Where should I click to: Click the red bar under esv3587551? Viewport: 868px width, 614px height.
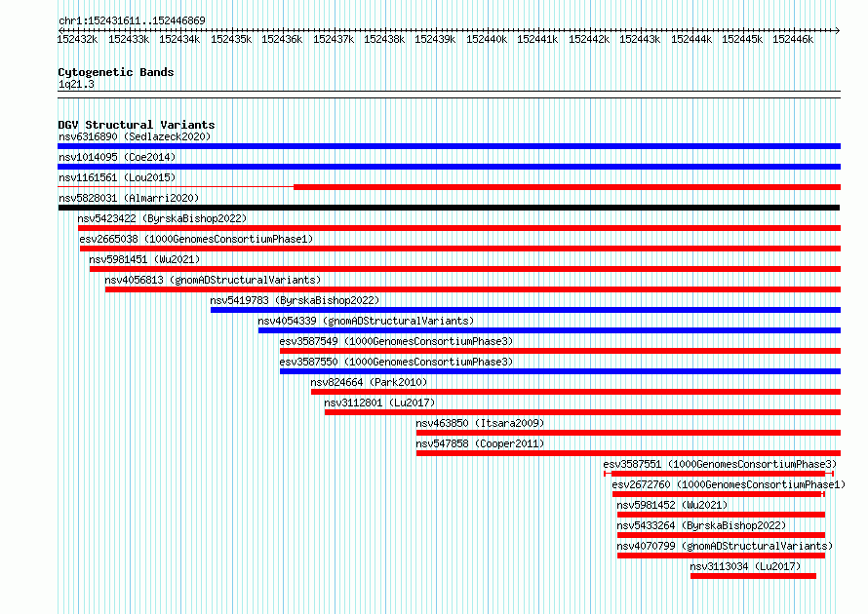coord(718,474)
